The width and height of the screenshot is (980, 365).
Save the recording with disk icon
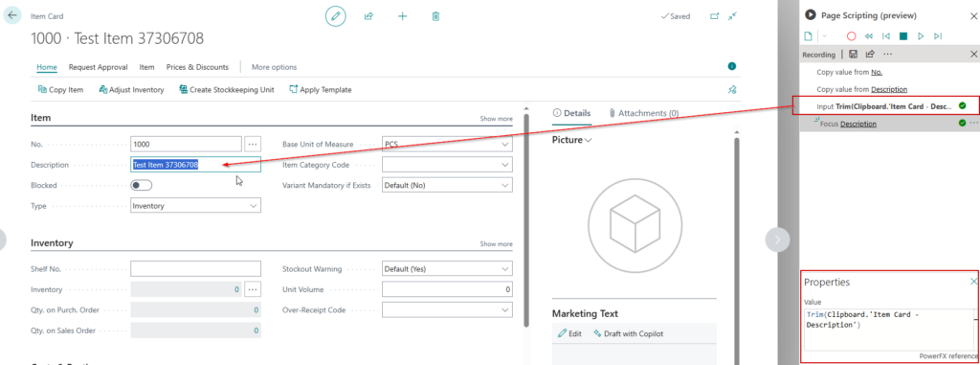point(853,55)
